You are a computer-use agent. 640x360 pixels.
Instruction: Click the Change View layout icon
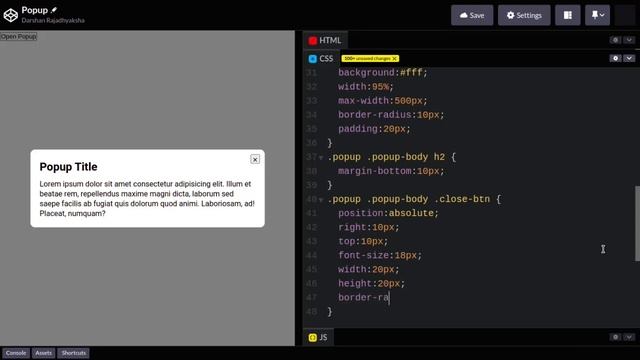click(567, 15)
